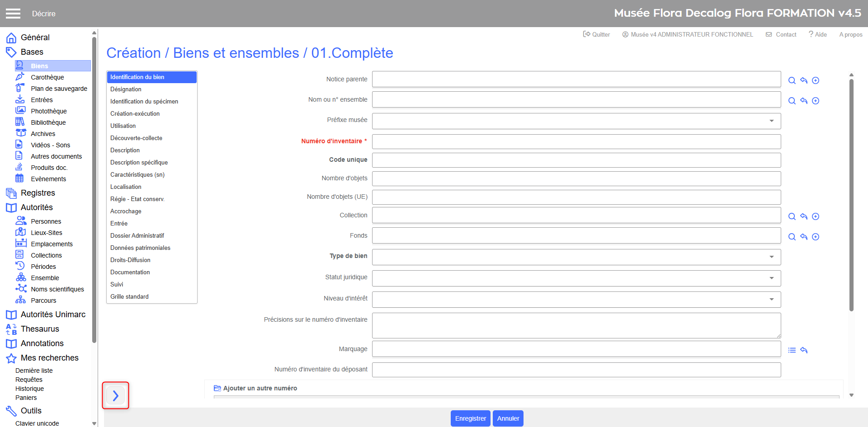Click the Enregistrer button
Image resolution: width=868 pixels, height=427 pixels.
click(x=470, y=418)
